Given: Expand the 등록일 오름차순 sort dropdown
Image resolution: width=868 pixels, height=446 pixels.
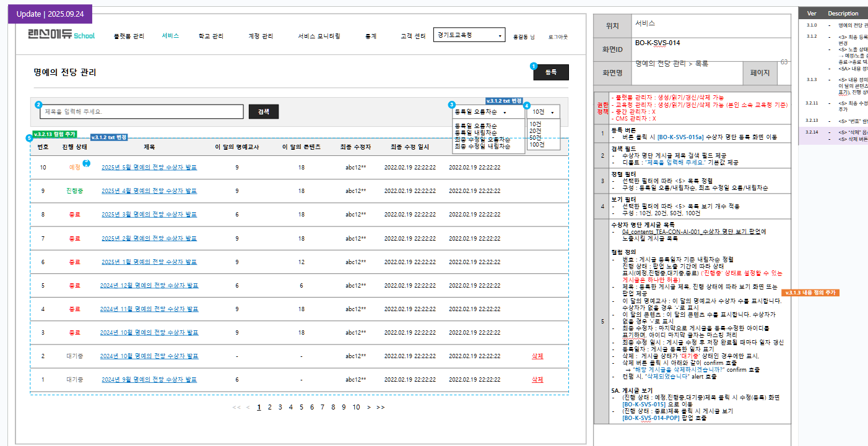Looking at the screenshot, I should 488,112.
